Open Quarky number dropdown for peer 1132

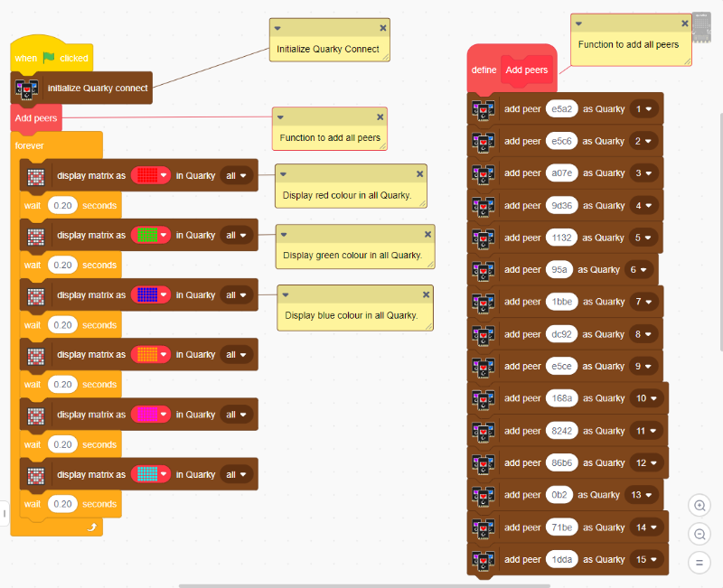click(643, 238)
